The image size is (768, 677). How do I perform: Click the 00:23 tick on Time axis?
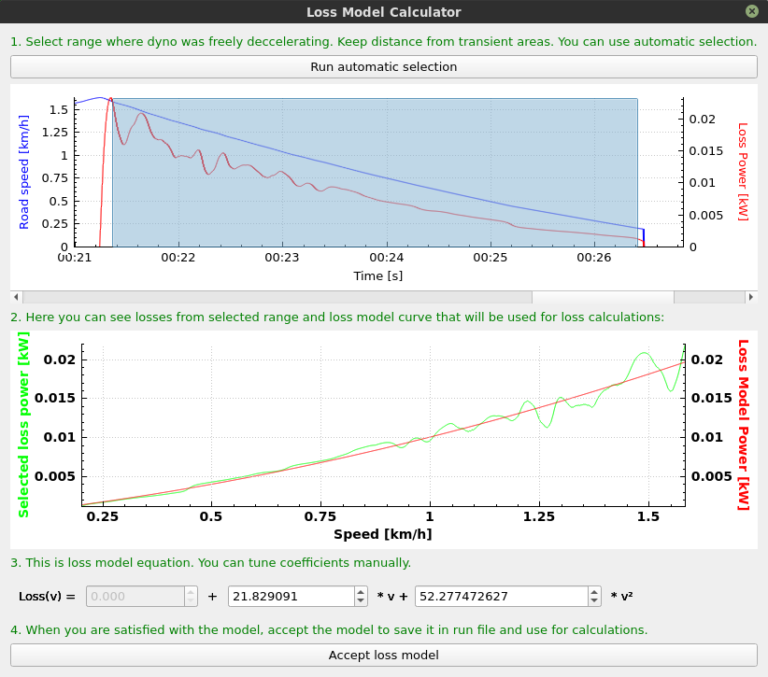pos(282,258)
